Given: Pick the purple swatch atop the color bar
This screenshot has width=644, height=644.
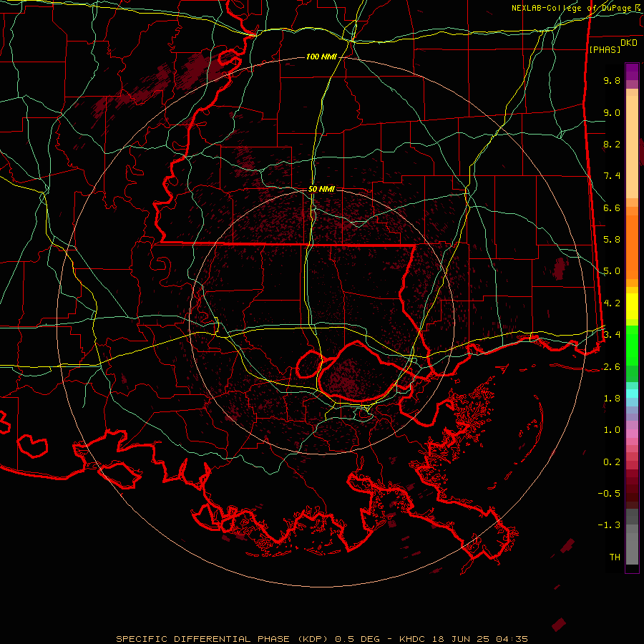Looking at the screenshot, I should coord(632,72).
